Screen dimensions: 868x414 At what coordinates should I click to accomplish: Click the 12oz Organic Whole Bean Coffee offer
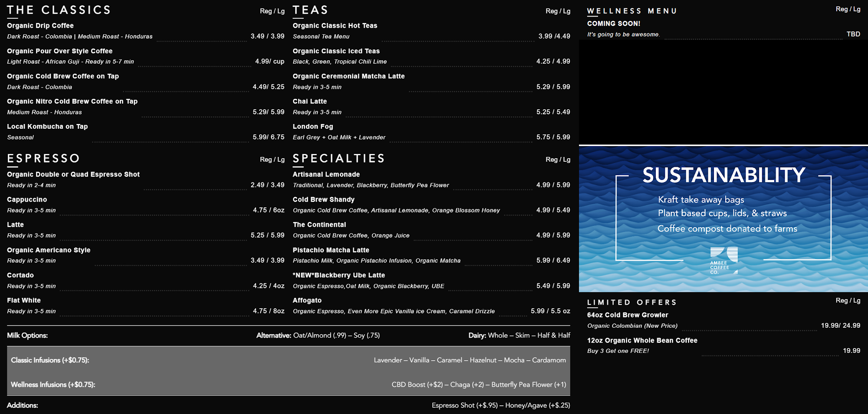[x=642, y=341]
